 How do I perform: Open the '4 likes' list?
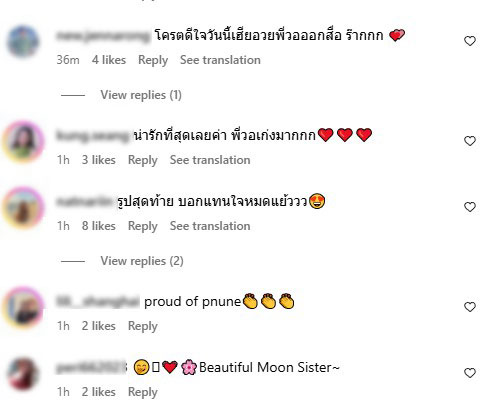109,60
